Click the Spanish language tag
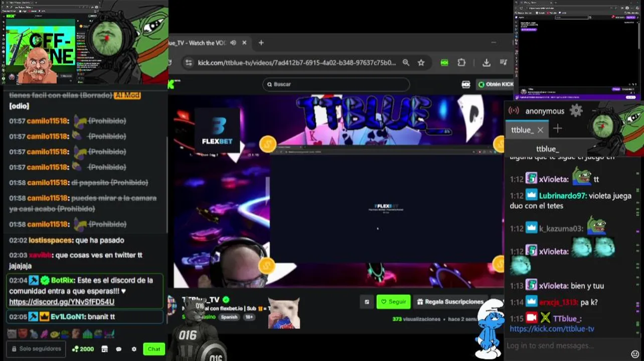The height and width of the screenshot is (361, 644). 229,317
